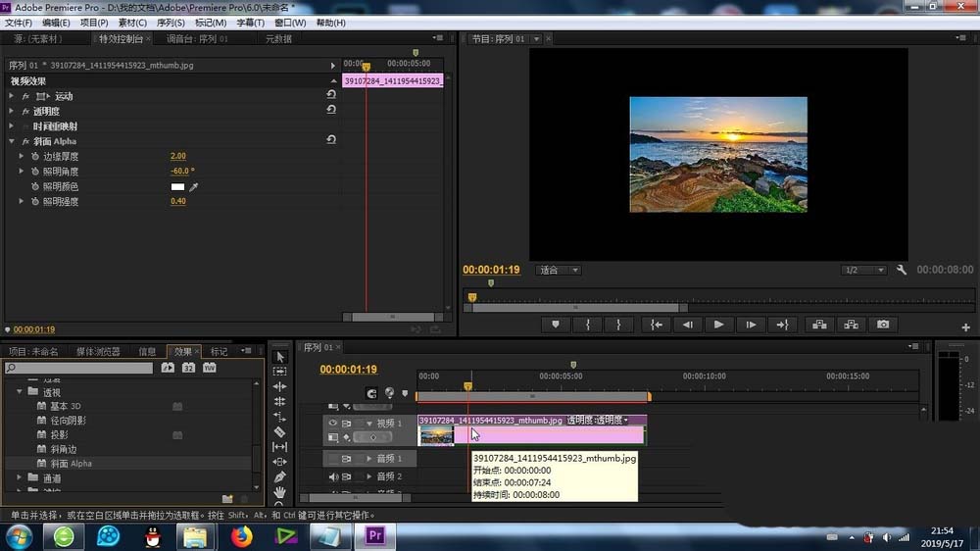This screenshot has width=980, height=551.
Task: Click the eyedropper next to 照明颜色
Action: (x=193, y=186)
